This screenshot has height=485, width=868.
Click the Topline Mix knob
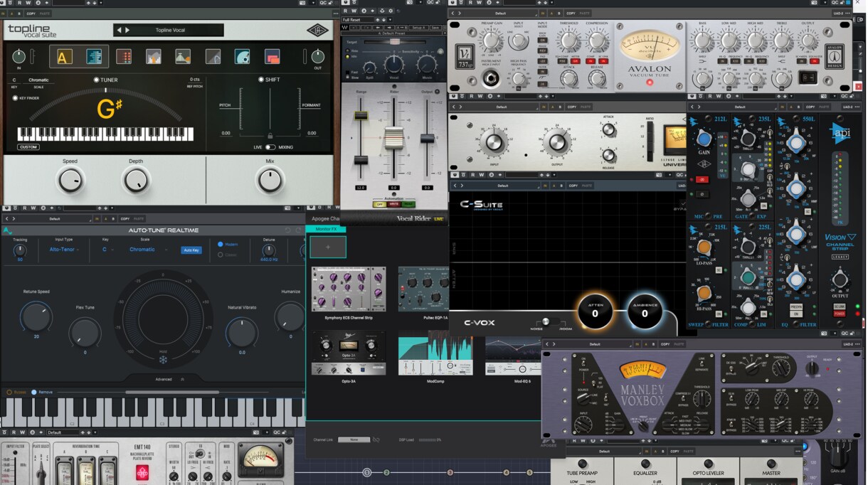[270, 181]
